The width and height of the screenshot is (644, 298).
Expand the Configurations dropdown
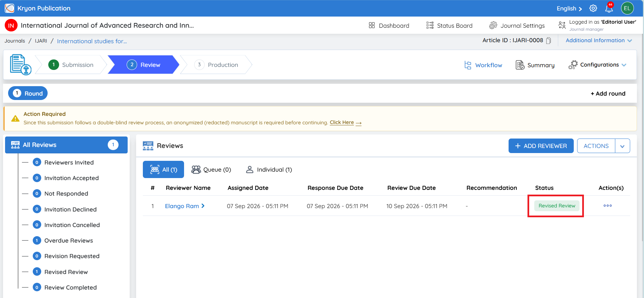click(x=597, y=65)
